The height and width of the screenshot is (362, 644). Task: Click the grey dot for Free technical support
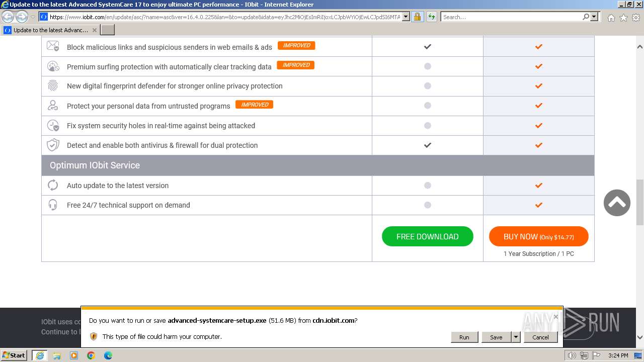pos(428,205)
